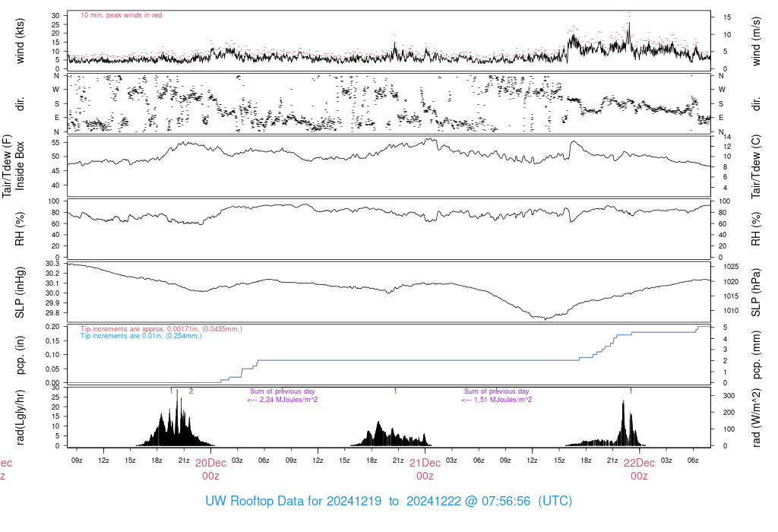Click the left 'RH (%)' axis label
The width and height of the screenshot is (778, 532).
[x=20, y=229]
